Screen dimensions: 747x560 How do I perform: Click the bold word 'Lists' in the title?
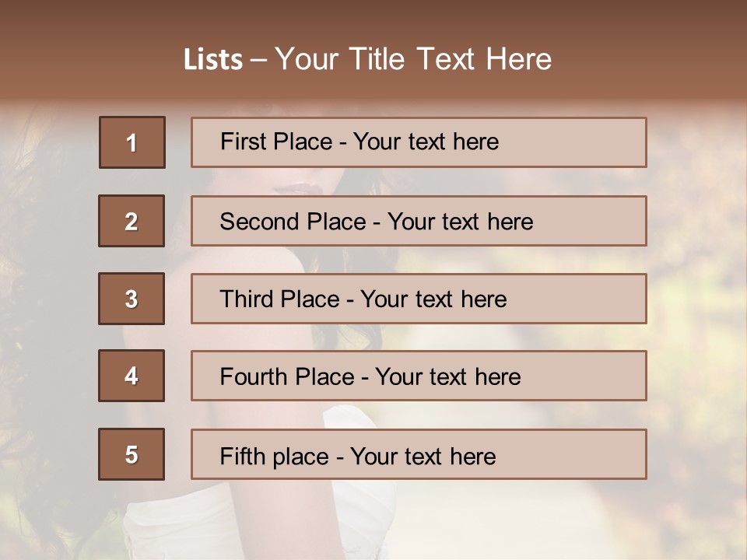click(212, 60)
